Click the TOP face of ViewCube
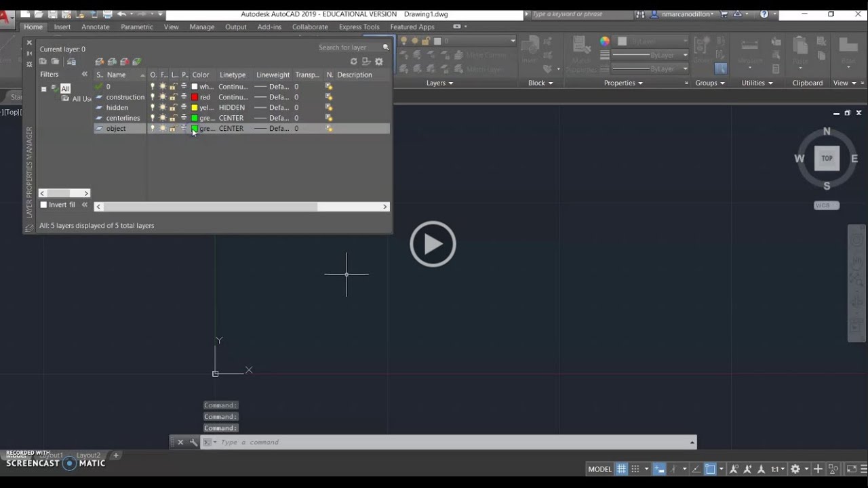The width and height of the screenshot is (868, 488). (x=827, y=159)
